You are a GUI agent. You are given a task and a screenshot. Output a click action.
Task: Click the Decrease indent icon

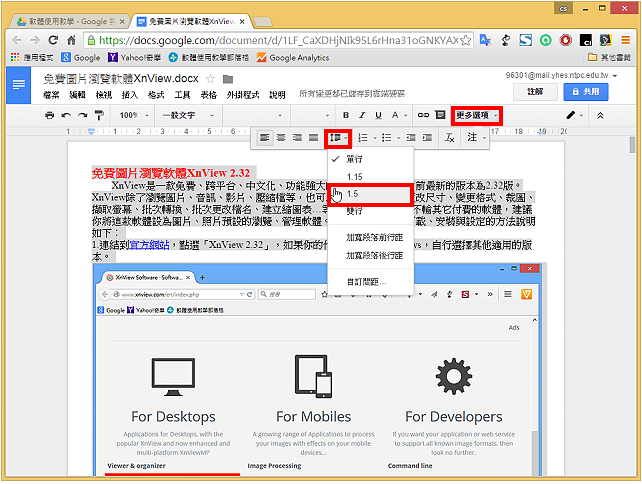pos(411,138)
